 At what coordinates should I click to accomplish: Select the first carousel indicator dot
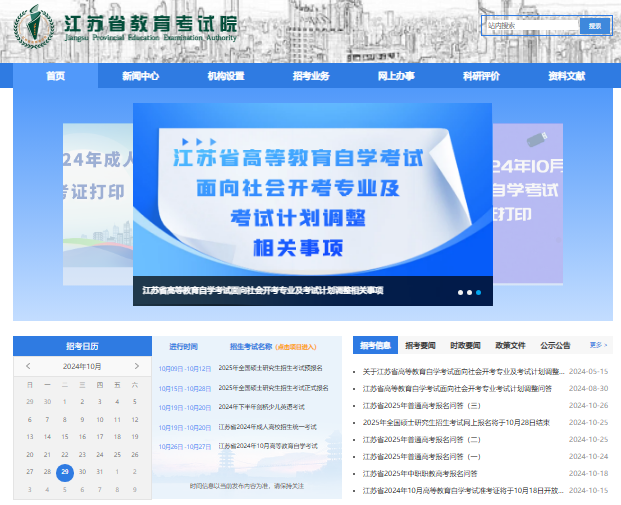pyautogui.click(x=460, y=292)
